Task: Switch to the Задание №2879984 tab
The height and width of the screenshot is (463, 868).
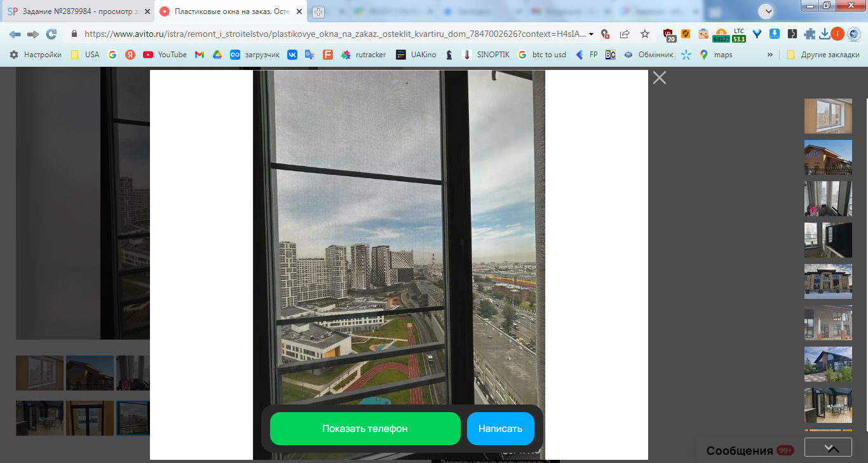Action: 78,11
